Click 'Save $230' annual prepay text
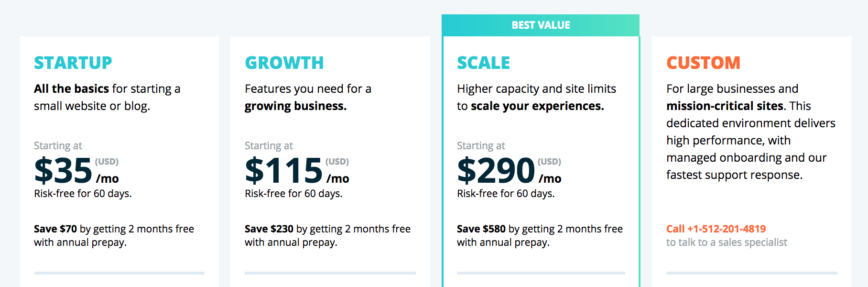This screenshot has width=868, height=287. pyautogui.click(x=269, y=229)
